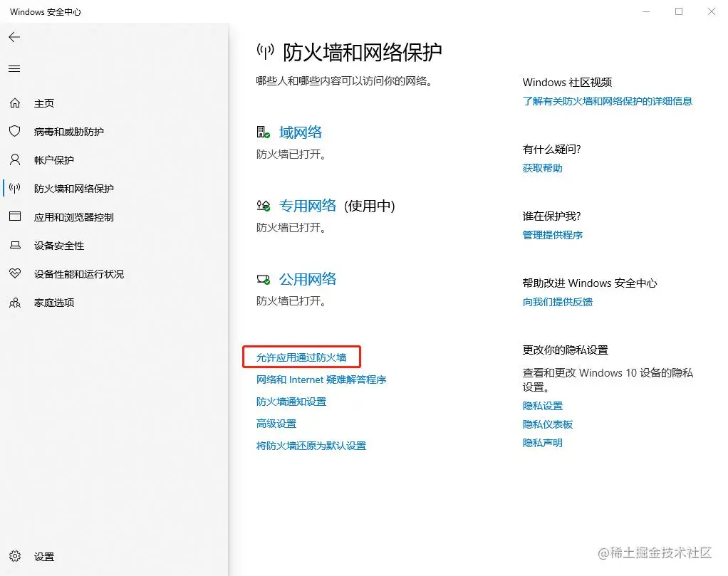Screen dimensions: 728x576
Task: Open 高级设置 link
Action: tap(276, 424)
